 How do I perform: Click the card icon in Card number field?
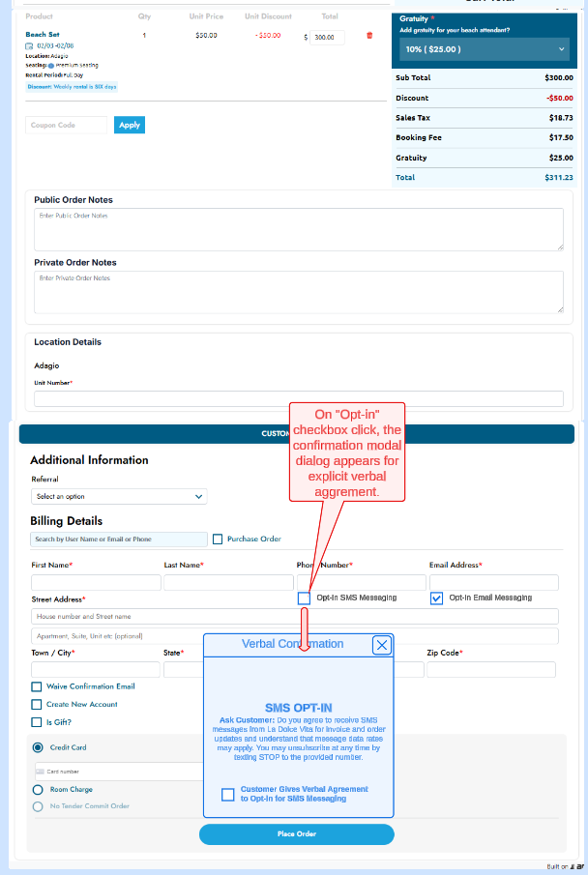tap(41, 772)
